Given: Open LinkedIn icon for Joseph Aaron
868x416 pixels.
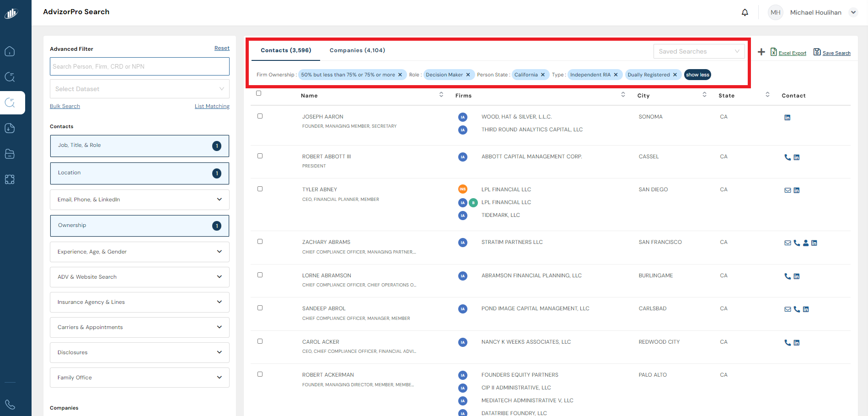Looking at the screenshot, I should coord(787,118).
